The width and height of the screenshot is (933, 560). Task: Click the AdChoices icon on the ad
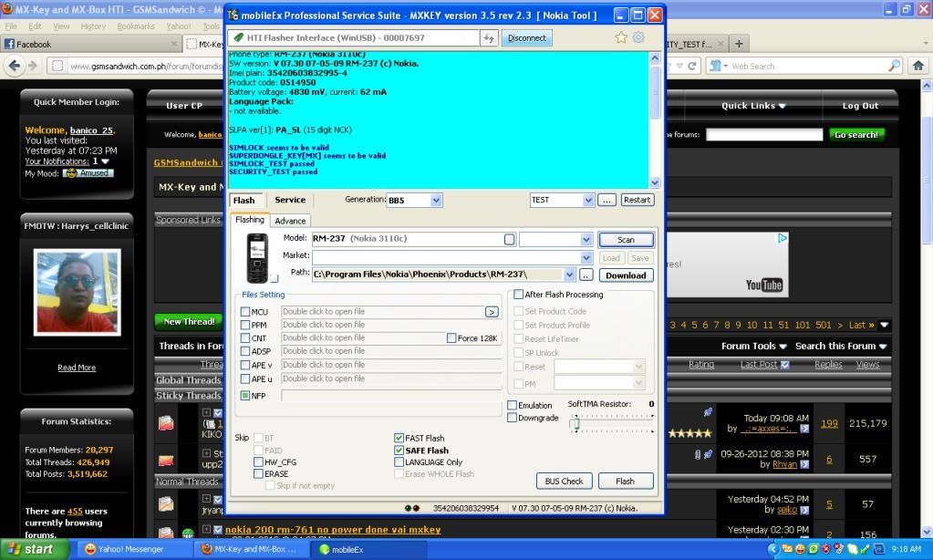[783, 238]
